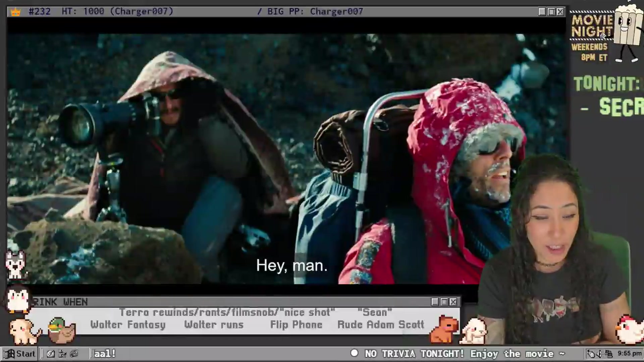Image resolution: width=644 pixels, height=362 pixels.
Task: Click the 'Hey, man.' subtitle
Action: point(292,265)
